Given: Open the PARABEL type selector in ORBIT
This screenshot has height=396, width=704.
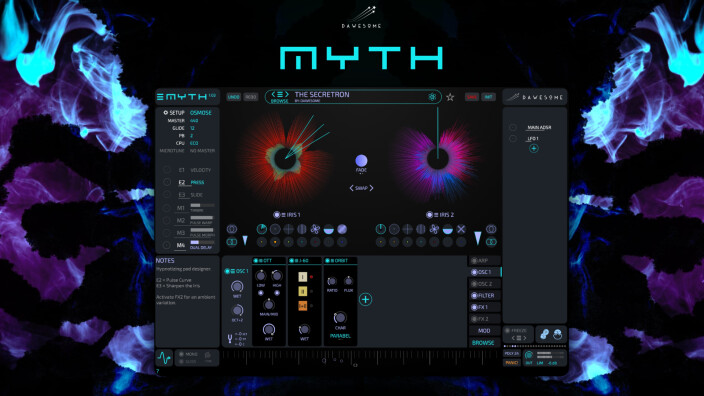Looking at the screenshot, I should [x=340, y=336].
